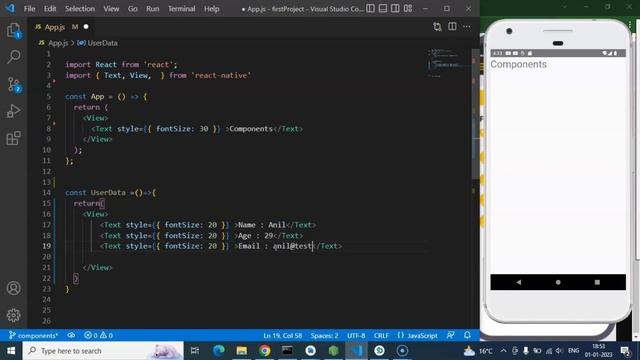
Task: Open Run and Debug view
Action: point(13,111)
